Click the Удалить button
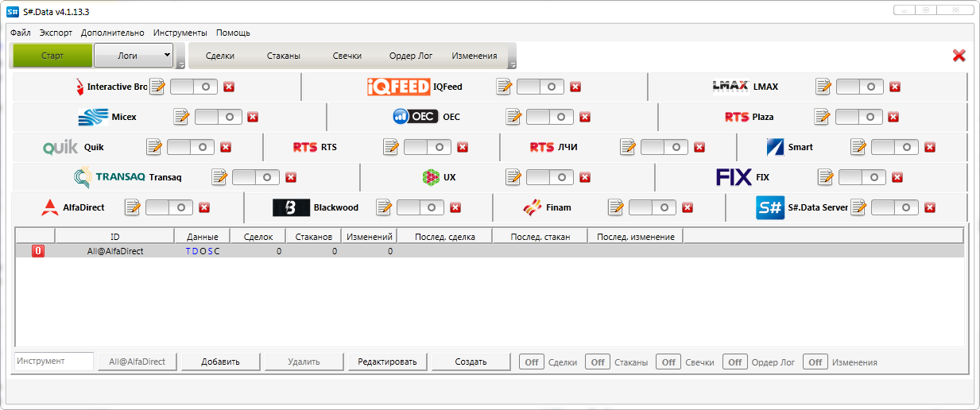This screenshot has width=980, height=410. tap(304, 362)
